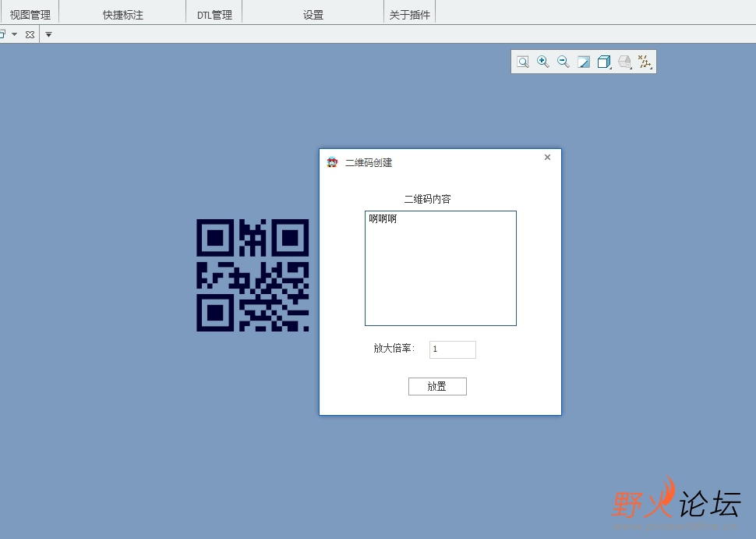The image size is (756, 539).
Task: Click the 放大倍率 label
Action: coord(394,349)
